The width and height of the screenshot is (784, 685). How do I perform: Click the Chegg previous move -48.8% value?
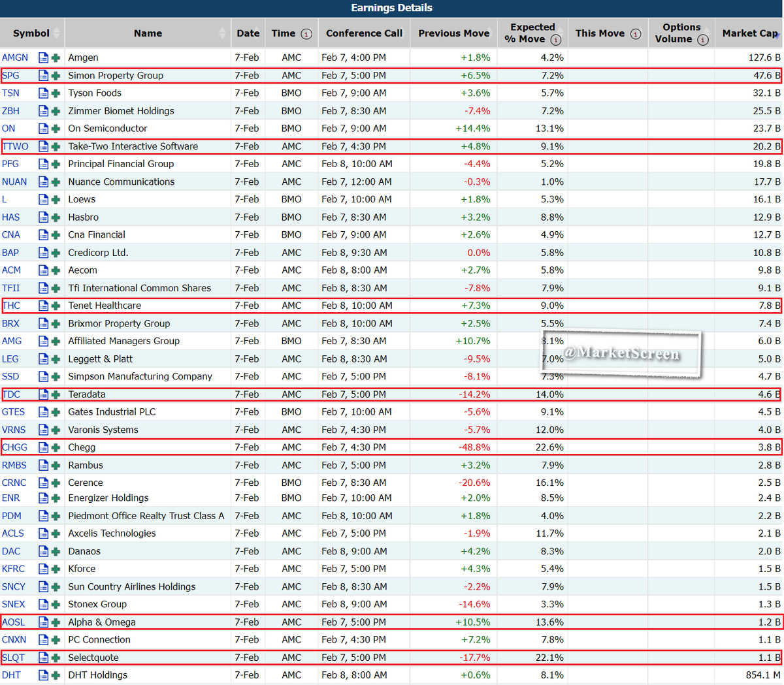pyautogui.click(x=474, y=447)
